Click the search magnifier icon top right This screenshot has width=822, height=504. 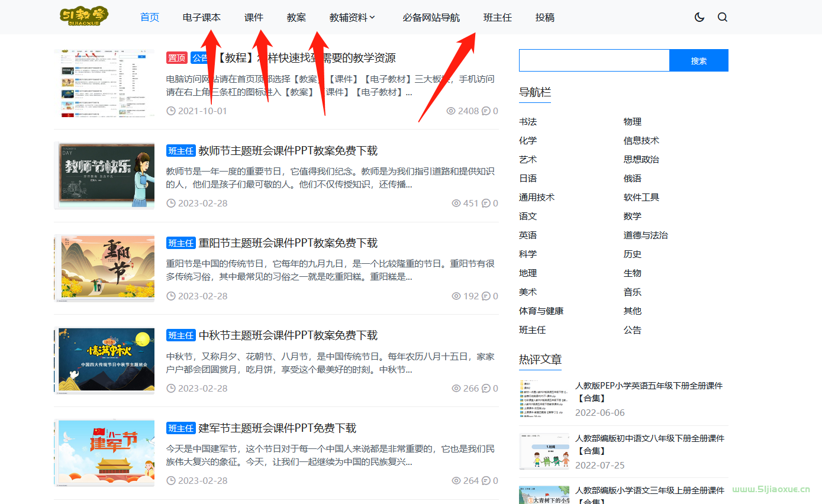723,17
